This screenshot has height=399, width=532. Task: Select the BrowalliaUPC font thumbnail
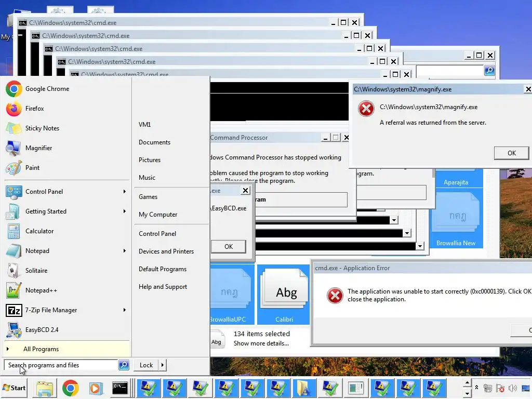[232, 294]
